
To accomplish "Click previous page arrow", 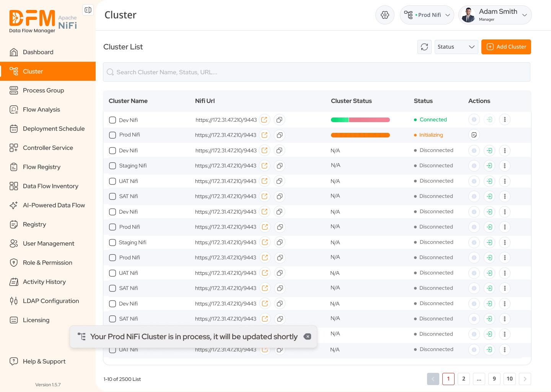I will [x=433, y=379].
